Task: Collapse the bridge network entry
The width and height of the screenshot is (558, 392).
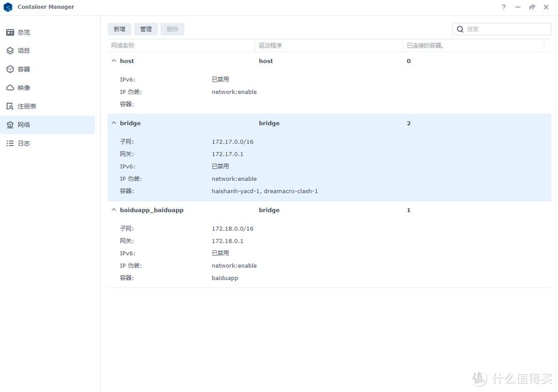Action: click(x=114, y=122)
